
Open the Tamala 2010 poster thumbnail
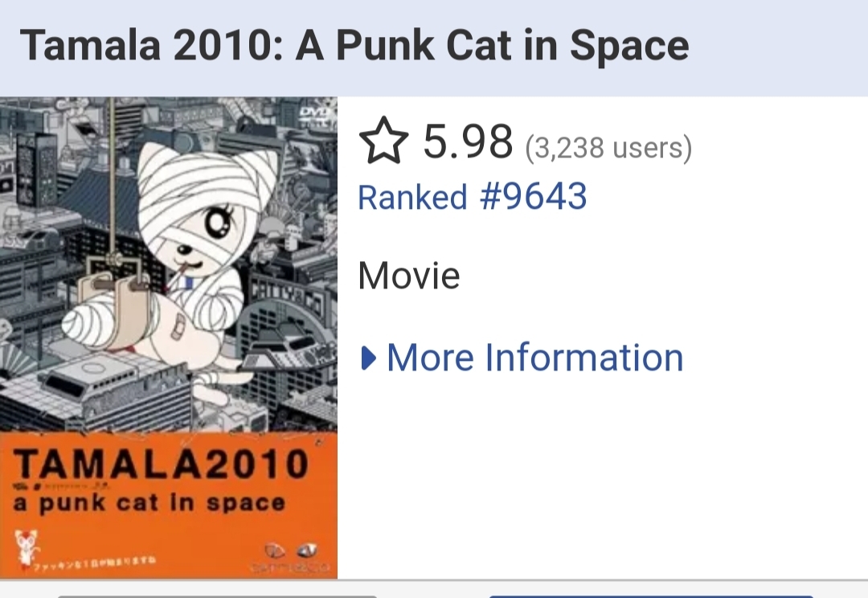click(x=169, y=338)
